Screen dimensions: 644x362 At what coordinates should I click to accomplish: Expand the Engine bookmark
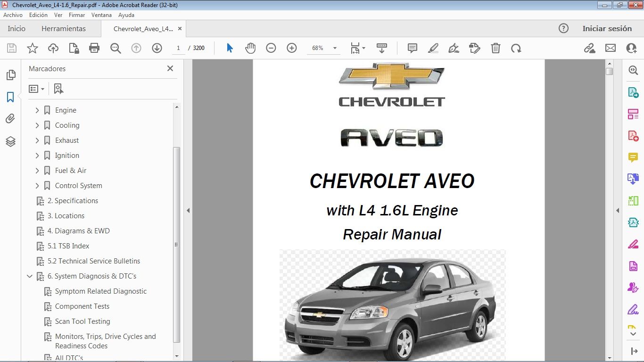click(37, 110)
